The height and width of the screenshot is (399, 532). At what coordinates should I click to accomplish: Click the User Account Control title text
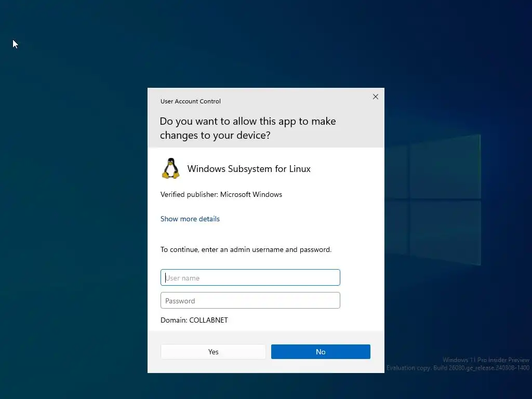point(190,101)
